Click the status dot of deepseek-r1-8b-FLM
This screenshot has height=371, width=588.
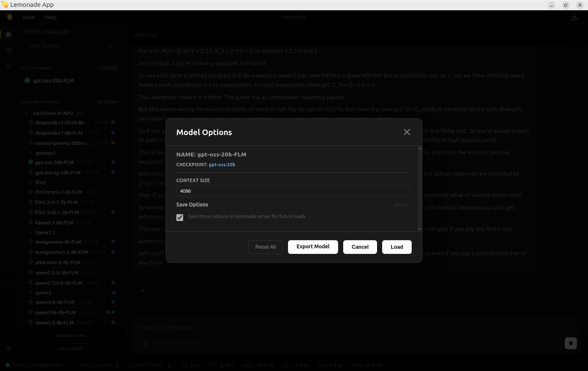31,133
